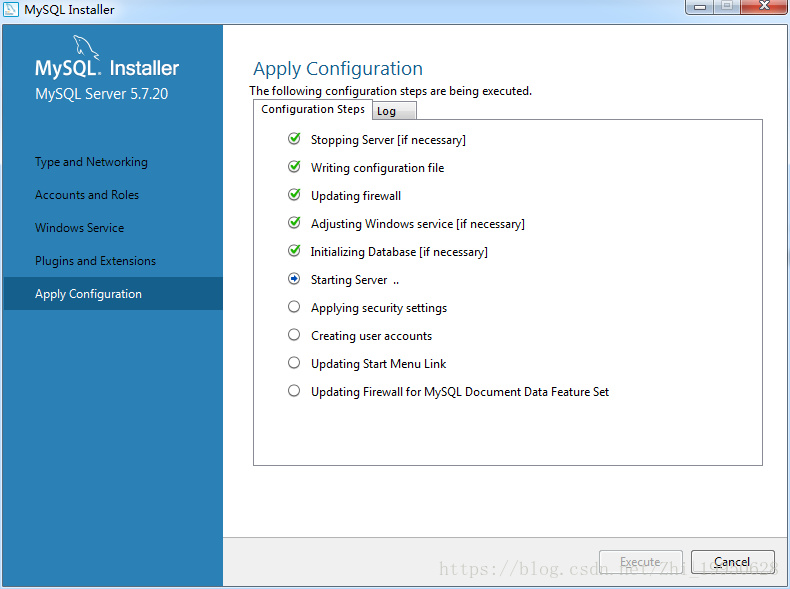Click the Execute button
790x589 pixels.
pos(641,562)
